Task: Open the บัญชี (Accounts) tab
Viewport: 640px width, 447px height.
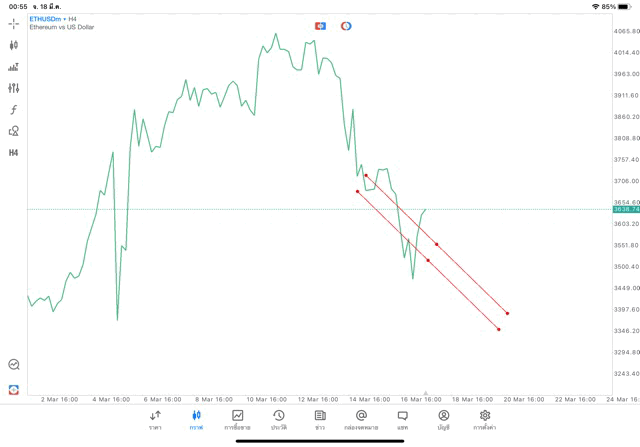Action: pos(443,420)
